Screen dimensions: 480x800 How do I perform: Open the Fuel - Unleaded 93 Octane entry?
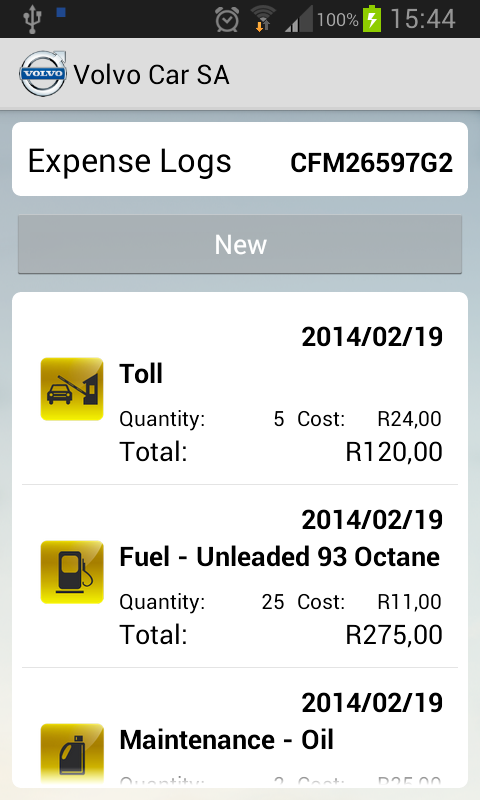click(240, 577)
